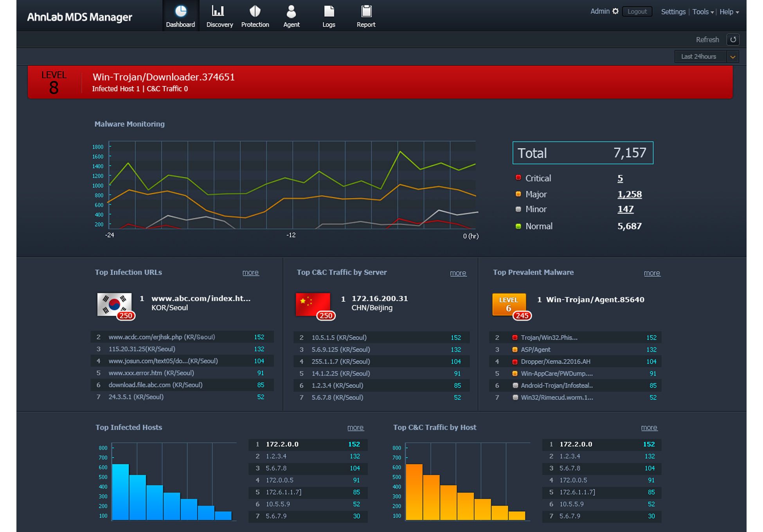Select the Agent person icon

point(291,12)
